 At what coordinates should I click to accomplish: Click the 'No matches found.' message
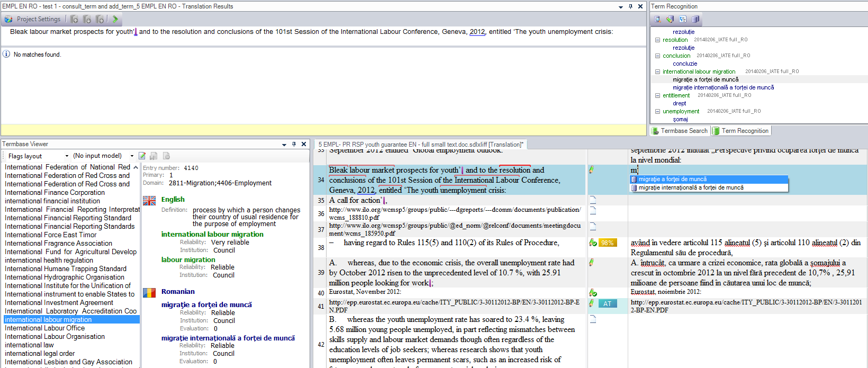[37, 55]
